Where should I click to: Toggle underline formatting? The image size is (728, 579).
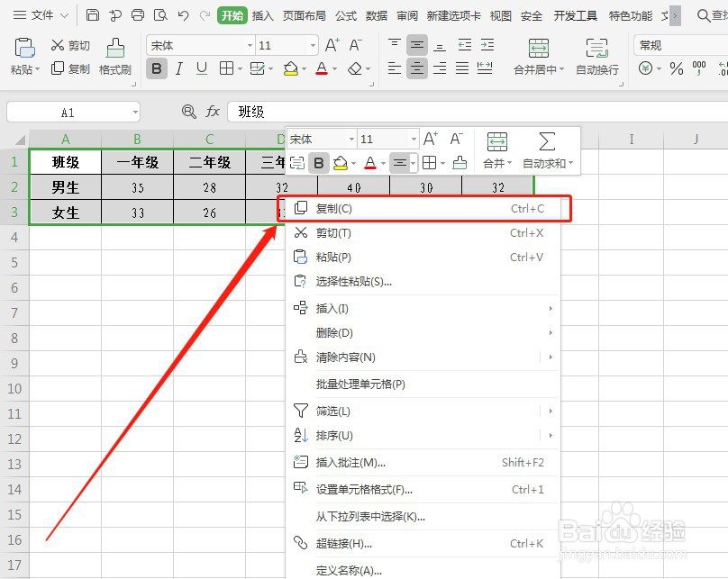(x=202, y=68)
